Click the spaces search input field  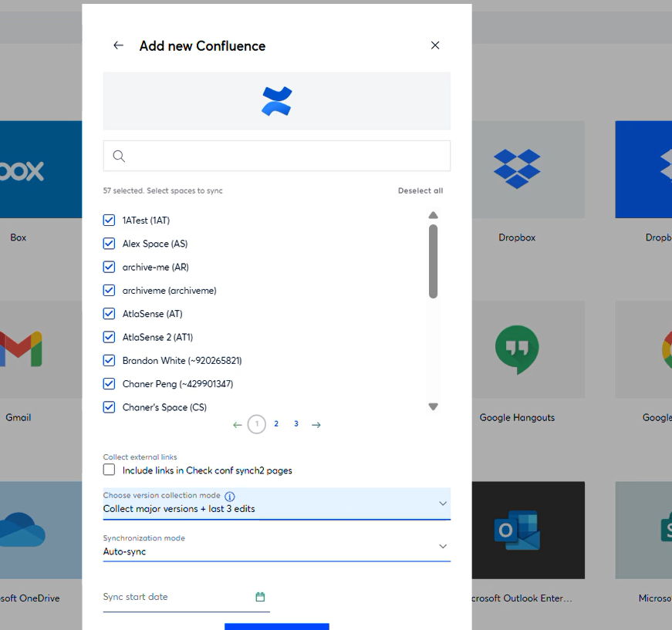285,156
